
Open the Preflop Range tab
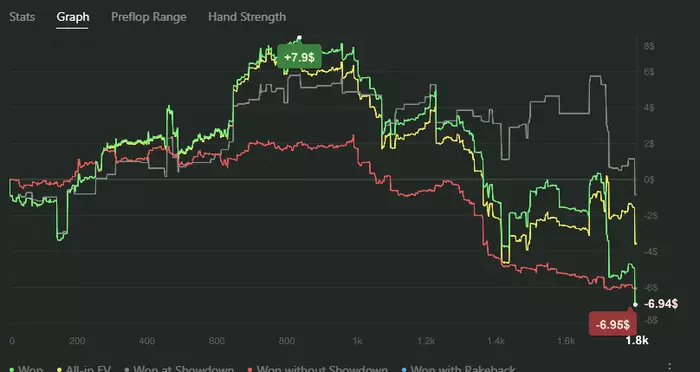(149, 17)
